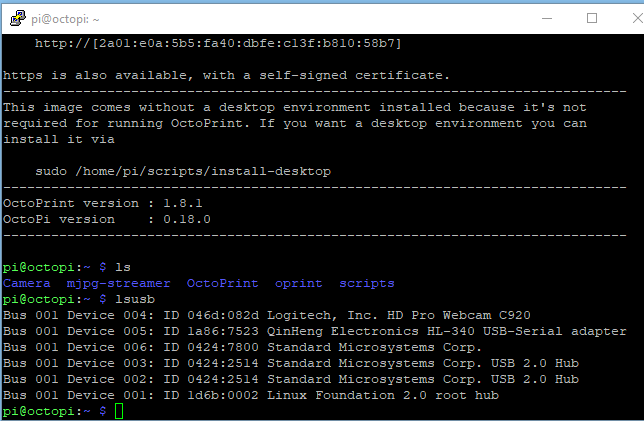
Task: Click the 'oprint' directory name
Action: pyautogui.click(x=299, y=284)
